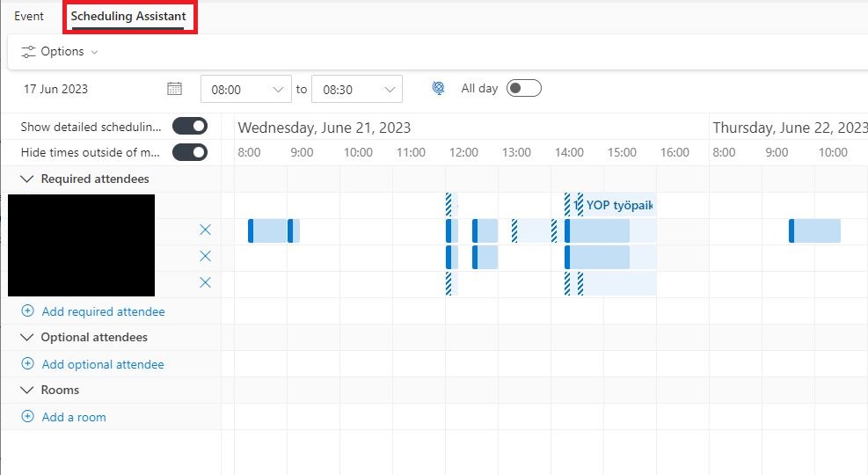The width and height of the screenshot is (868, 475).
Task: Open the 08:30 end time dropdown
Action: click(357, 89)
